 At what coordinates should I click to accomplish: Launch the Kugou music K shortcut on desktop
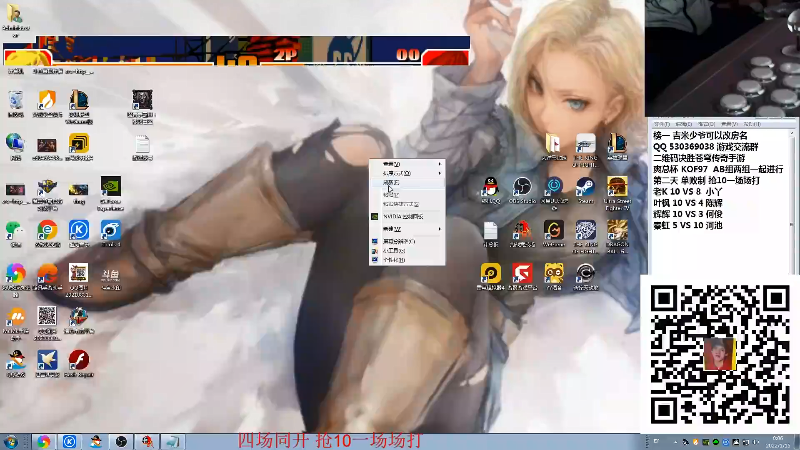[x=79, y=234]
